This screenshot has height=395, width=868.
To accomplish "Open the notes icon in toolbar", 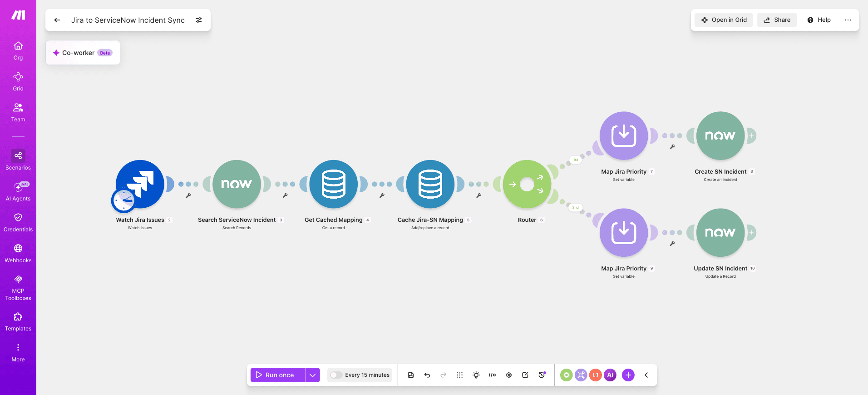I will point(525,375).
